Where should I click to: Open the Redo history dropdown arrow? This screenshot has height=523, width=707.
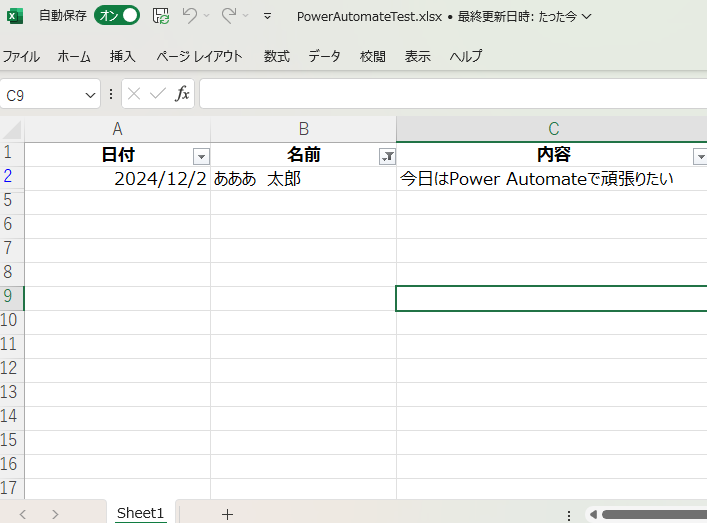[245, 16]
